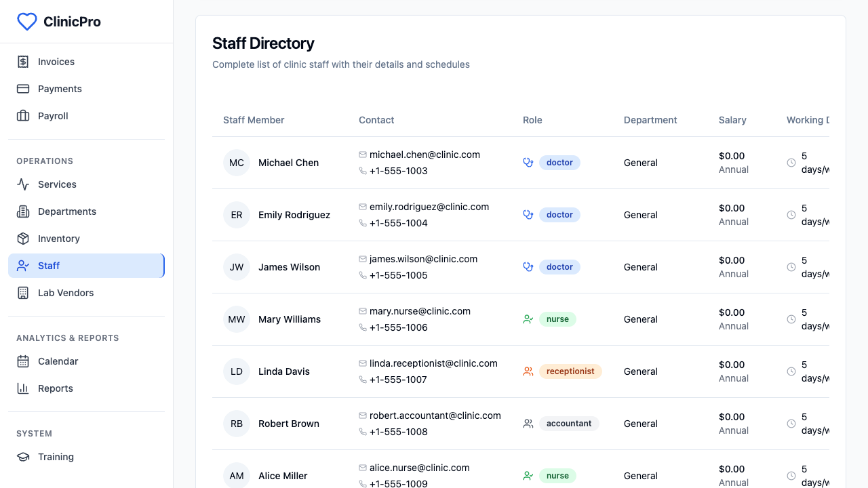Select the Staff menu item

click(86, 266)
